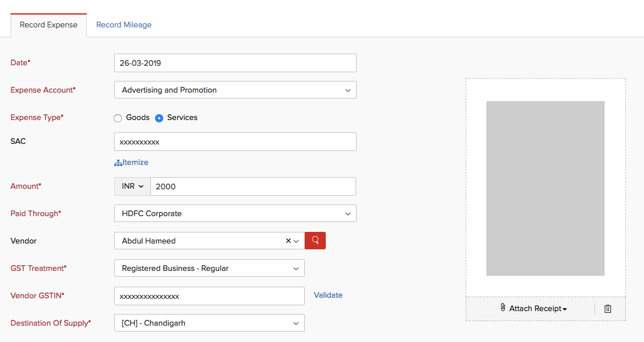
Task: Click the Amount input field
Action: pos(253,186)
